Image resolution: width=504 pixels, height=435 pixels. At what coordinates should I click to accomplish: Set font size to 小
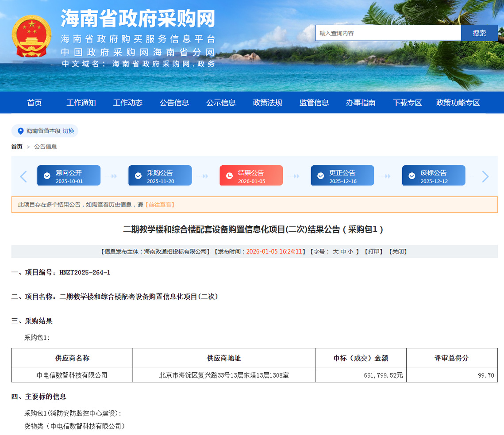tap(350, 252)
